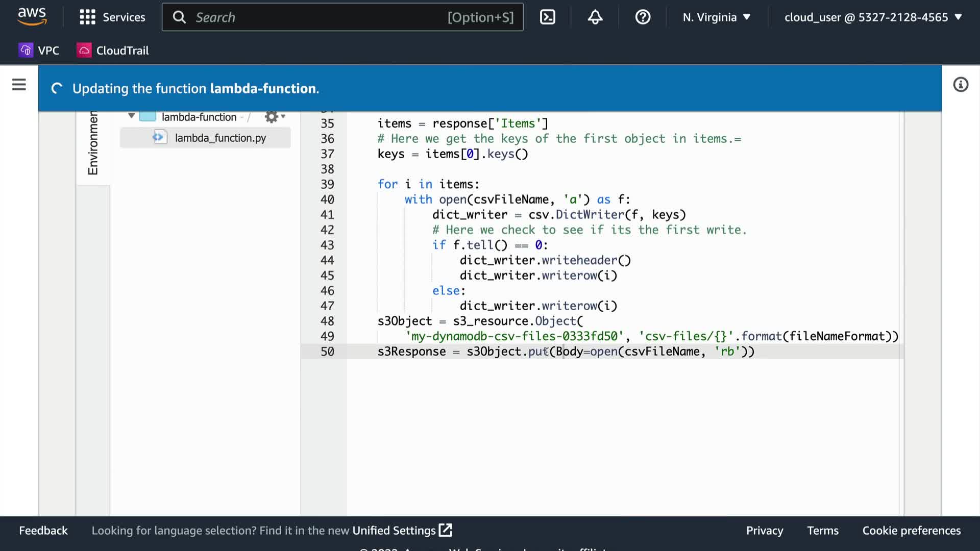Open the help question mark icon
This screenshot has width=980, height=551.
pos(642,17)
